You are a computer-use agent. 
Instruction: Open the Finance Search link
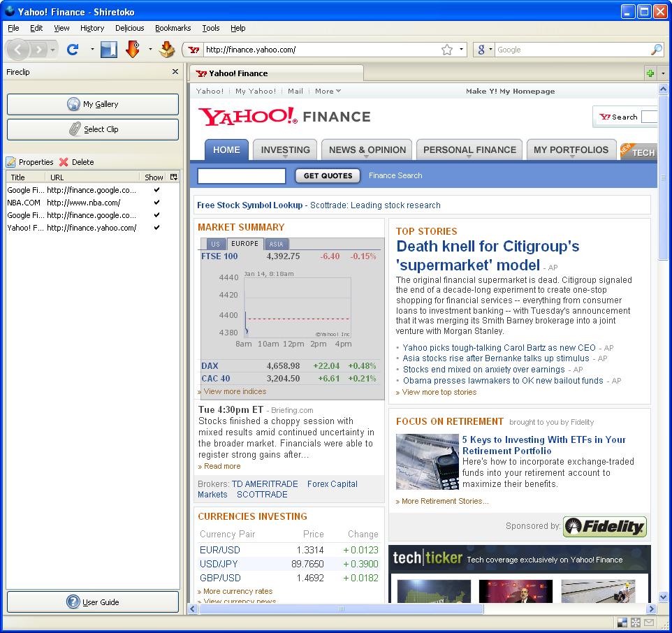[395, 175]
